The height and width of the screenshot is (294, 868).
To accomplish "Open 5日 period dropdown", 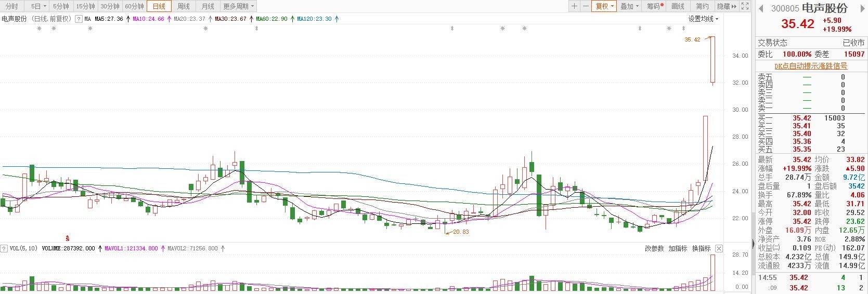I will pyautogui.click(x=38, y=6).
